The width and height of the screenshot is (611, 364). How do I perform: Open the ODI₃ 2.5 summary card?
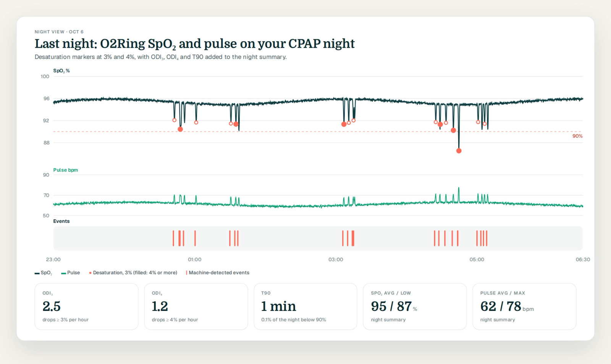coord(86,306)
